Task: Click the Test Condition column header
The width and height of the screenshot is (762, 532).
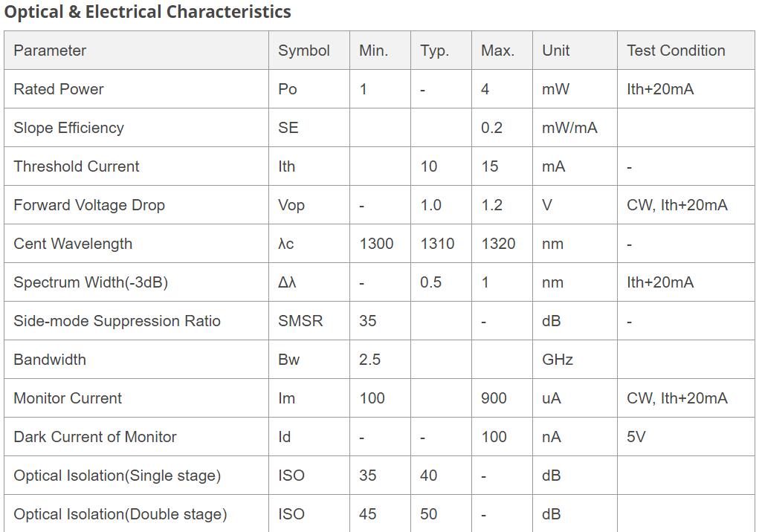Action: (x=676, y=51)
